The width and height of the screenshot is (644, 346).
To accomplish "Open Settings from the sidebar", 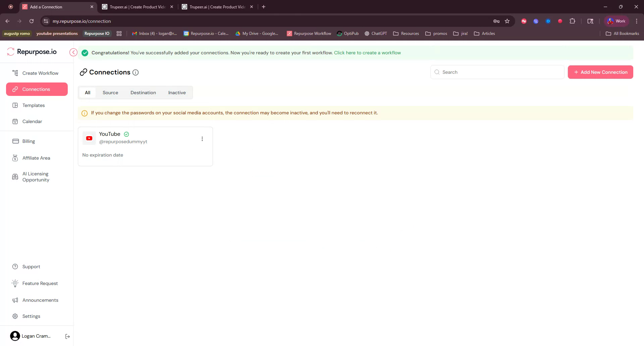I will [x=31, y=316].
